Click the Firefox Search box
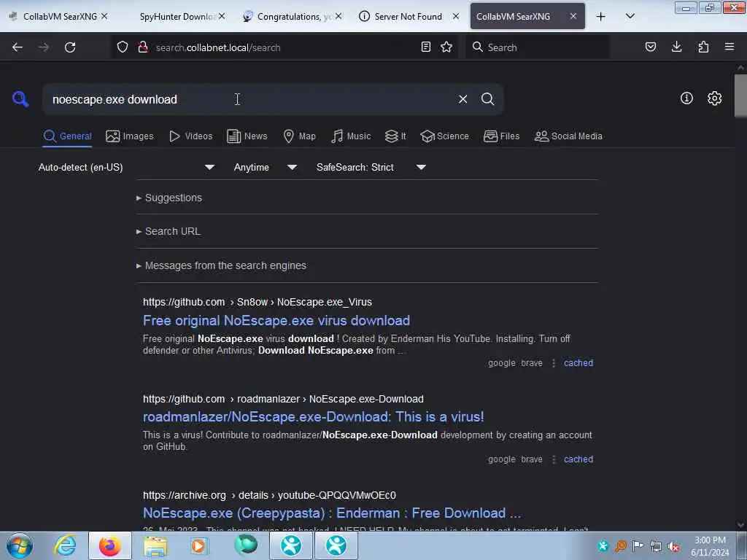 pyautogui.click(x=538, y=47)
